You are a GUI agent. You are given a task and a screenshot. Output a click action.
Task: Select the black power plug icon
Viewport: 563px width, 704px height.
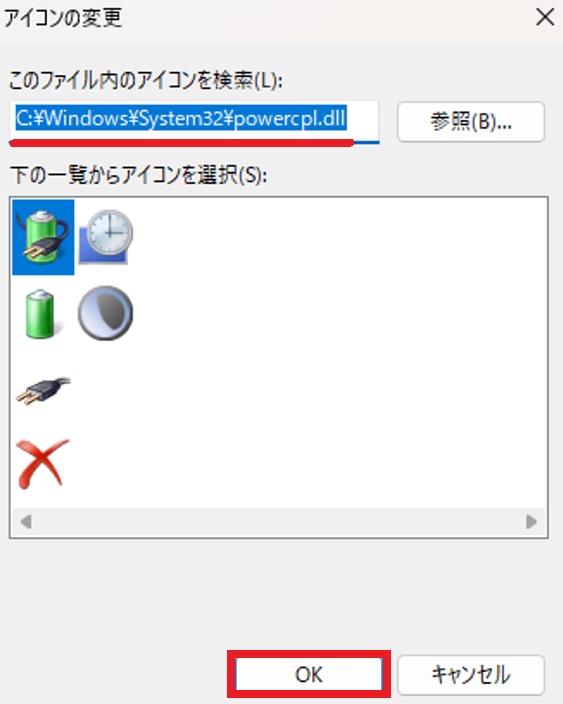point(43,390)
